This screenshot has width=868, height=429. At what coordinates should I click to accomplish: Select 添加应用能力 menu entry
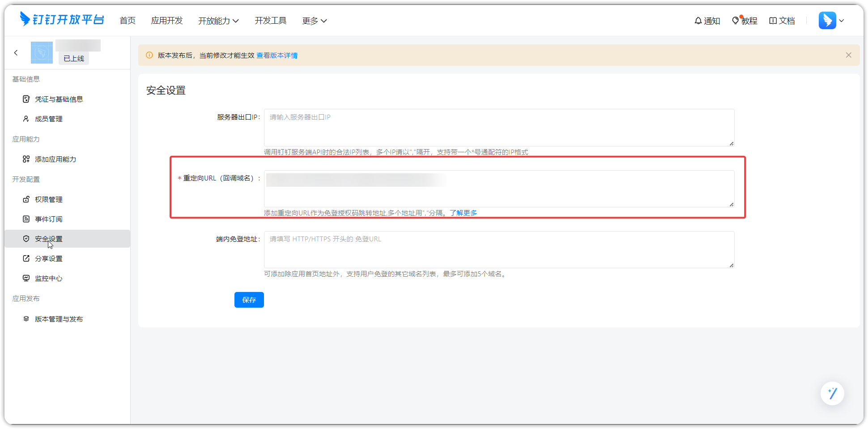click(67, 159)
